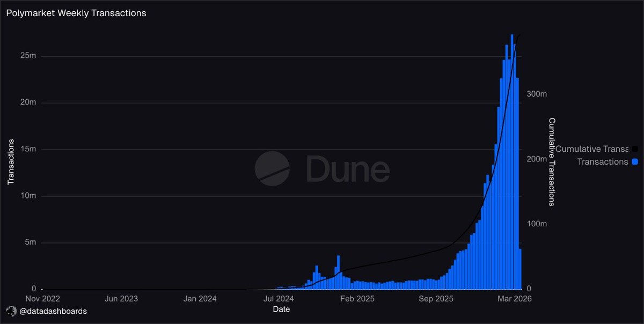The image size is (644, 324).
Task: Click the Jun 2023 x-axis label
Action: (x=121, y=299)
